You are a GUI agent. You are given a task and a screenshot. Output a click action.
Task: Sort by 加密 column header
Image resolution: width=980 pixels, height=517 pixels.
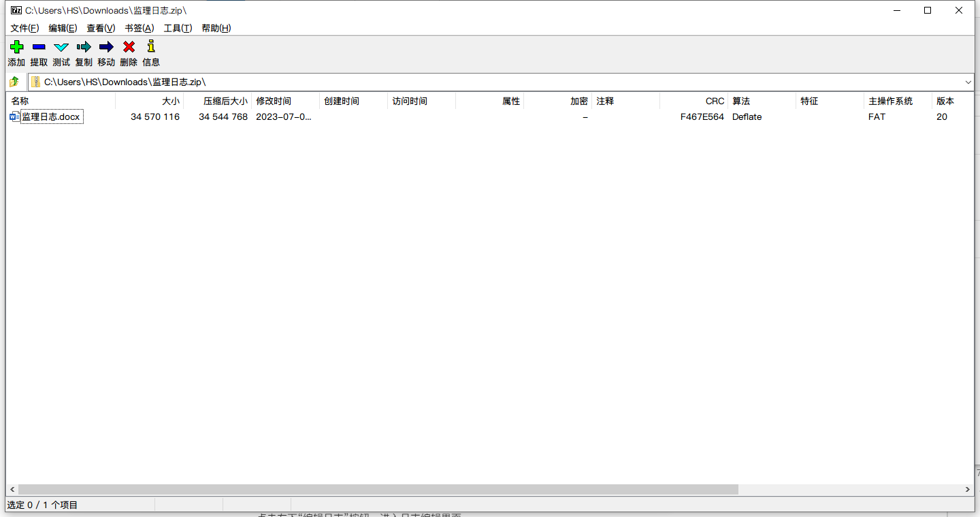pos(557,101)
